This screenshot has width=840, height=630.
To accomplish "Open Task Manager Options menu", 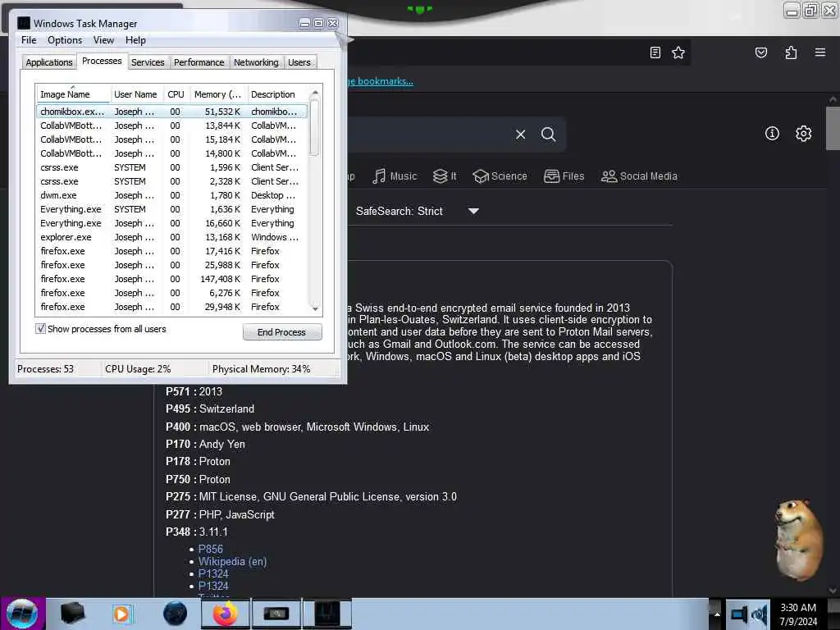I will (65, 40).
